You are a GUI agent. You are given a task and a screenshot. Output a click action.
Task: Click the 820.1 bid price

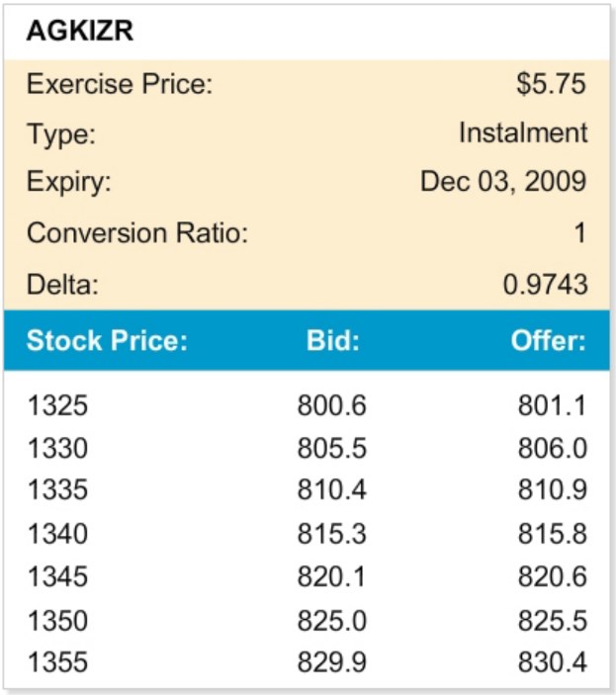[x=331, y=576]
